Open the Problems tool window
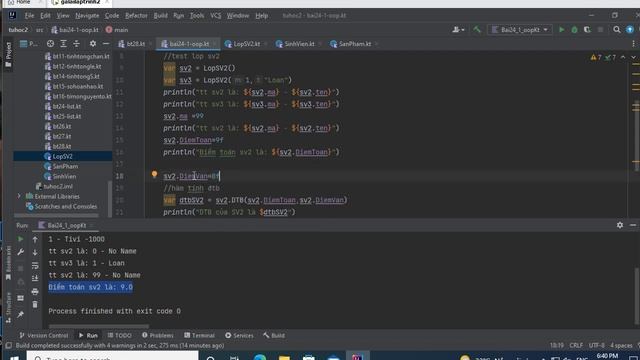Viewport: 640px width, 360px height. click(158, 335)
